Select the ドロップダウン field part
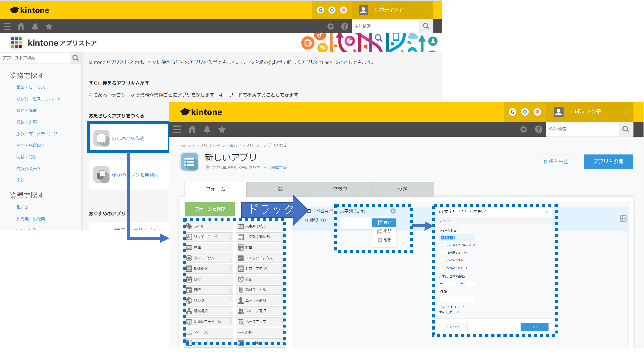The image size is (644, 362). point(260,269)
